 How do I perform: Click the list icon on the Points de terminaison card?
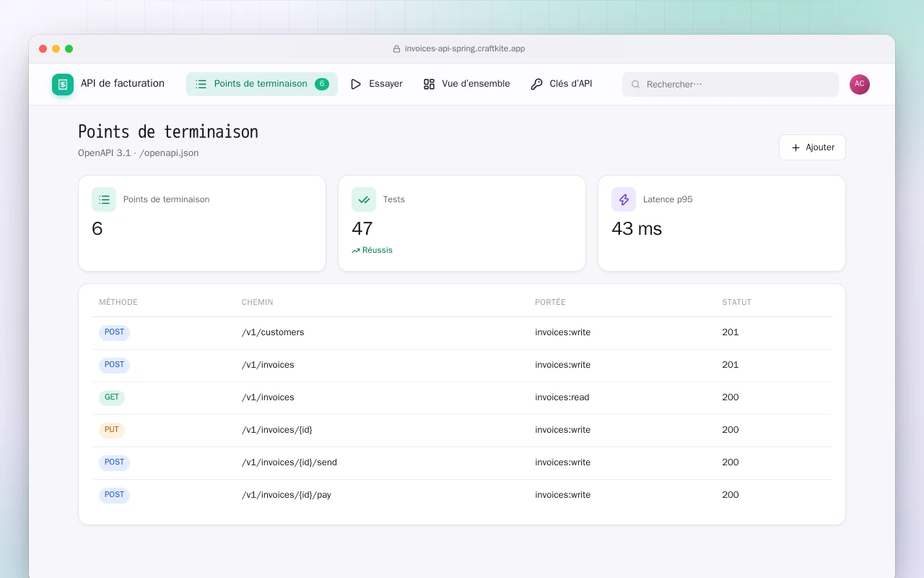(104, 199)
